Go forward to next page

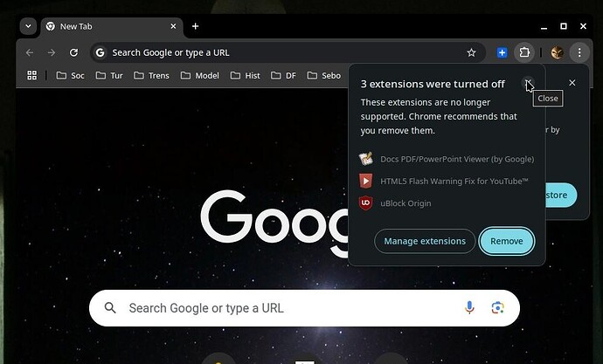click(52, 52)
